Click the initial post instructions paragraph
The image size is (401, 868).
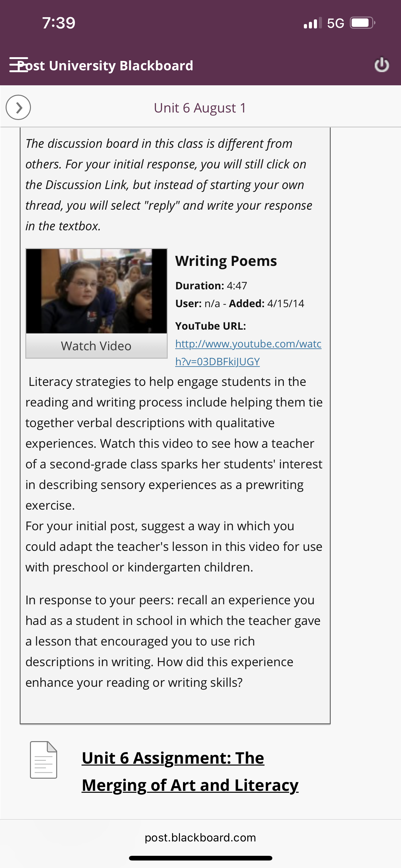tap(174, 546)
